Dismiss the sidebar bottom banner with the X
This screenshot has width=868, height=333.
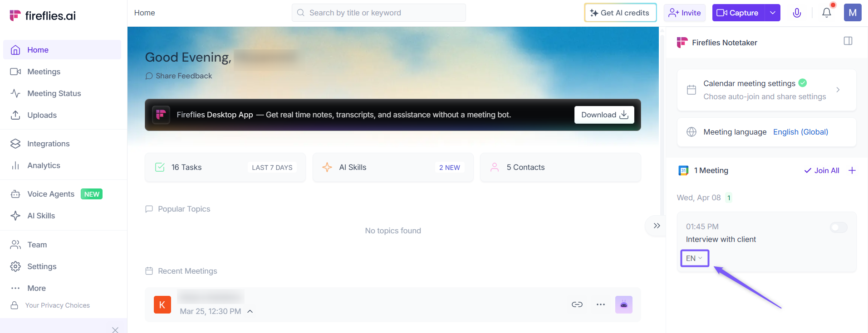pyautogui.click(x=115, y=329)
